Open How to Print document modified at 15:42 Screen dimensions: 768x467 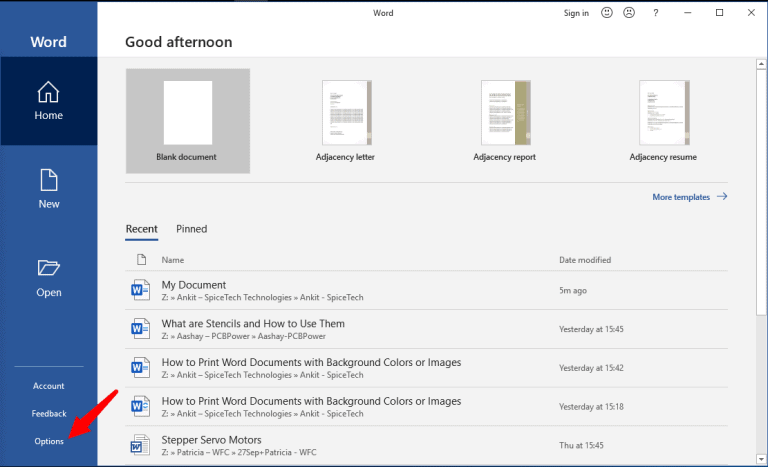click(426, 368)
